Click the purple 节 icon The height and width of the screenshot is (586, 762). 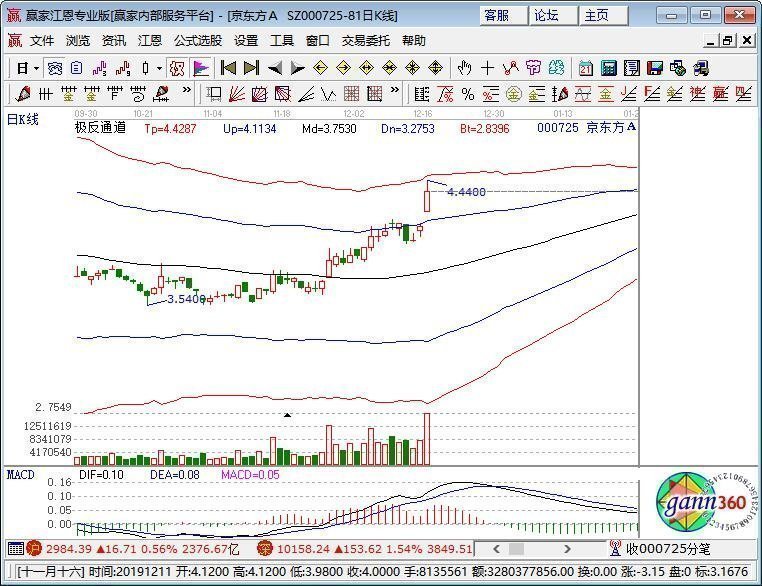533,68
